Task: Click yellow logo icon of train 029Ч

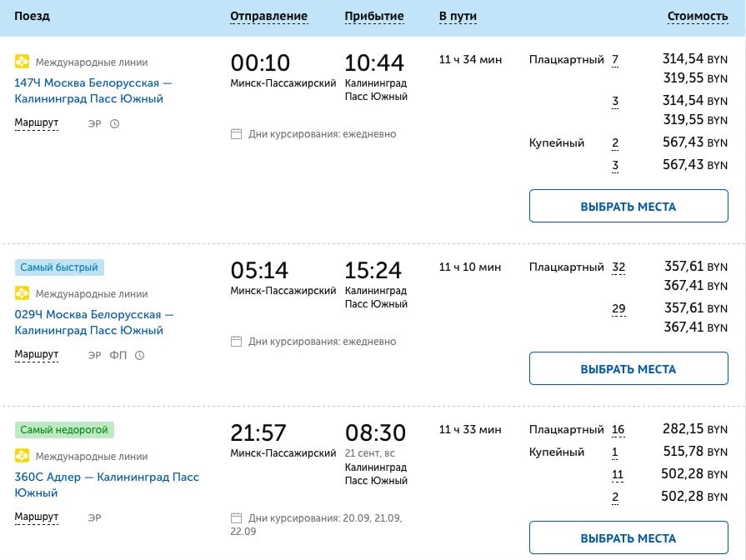Action: pos(22,293)
